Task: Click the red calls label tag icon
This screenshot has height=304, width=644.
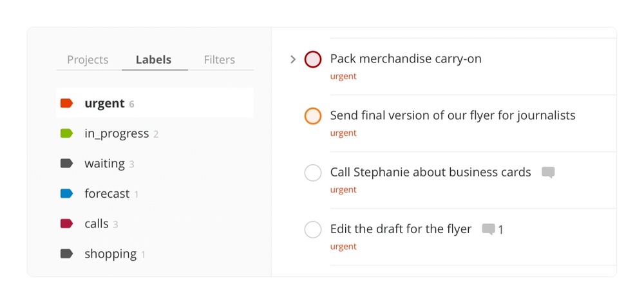Action: 66,223
